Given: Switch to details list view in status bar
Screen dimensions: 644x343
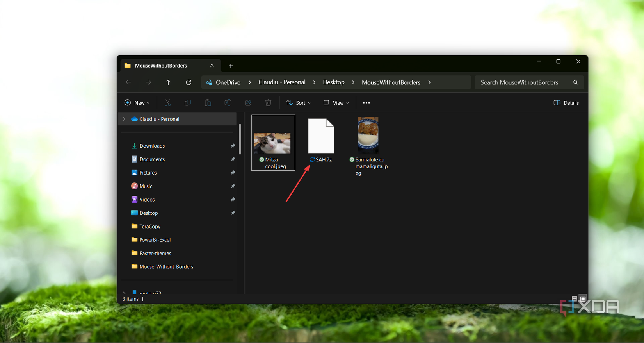Looking at the screenshot, I should tap(575, 299).
